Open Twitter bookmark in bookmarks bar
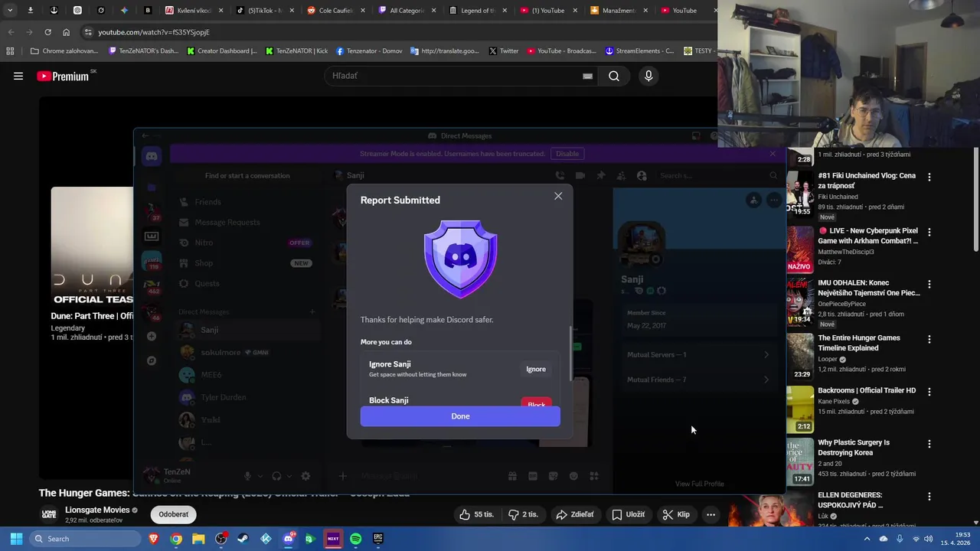The width and height of the screenshot is (980, 551). tap(503, 51)
